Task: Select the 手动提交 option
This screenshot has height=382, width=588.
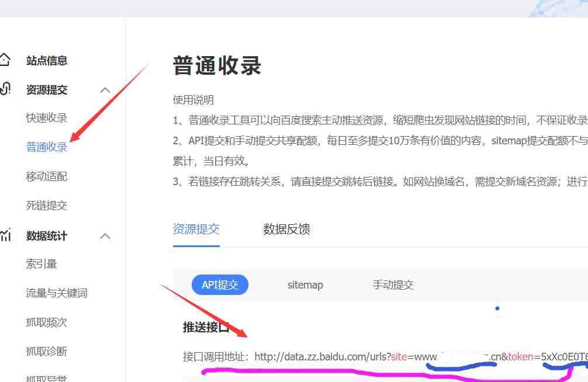Action: pos(393,285)
